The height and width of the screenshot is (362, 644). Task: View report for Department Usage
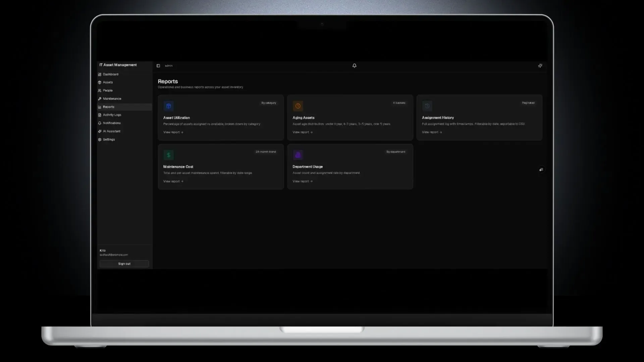click(x=303, y=181)
